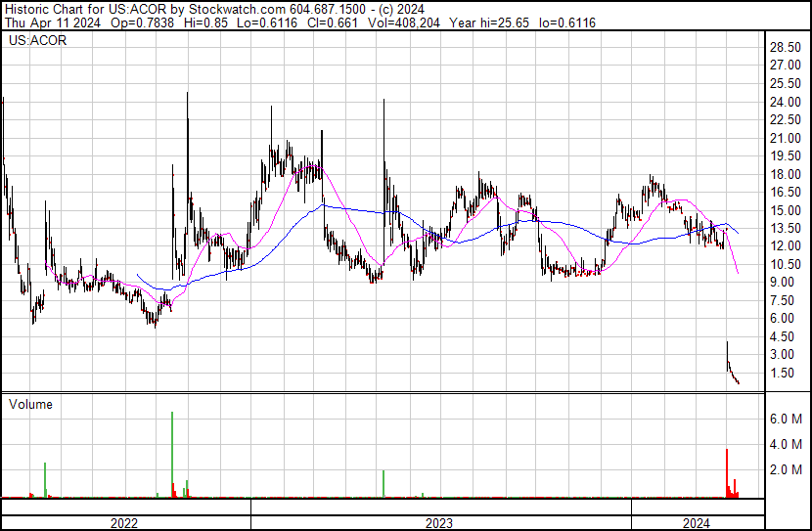Click the 28.50 price axis label

(786, 47)
